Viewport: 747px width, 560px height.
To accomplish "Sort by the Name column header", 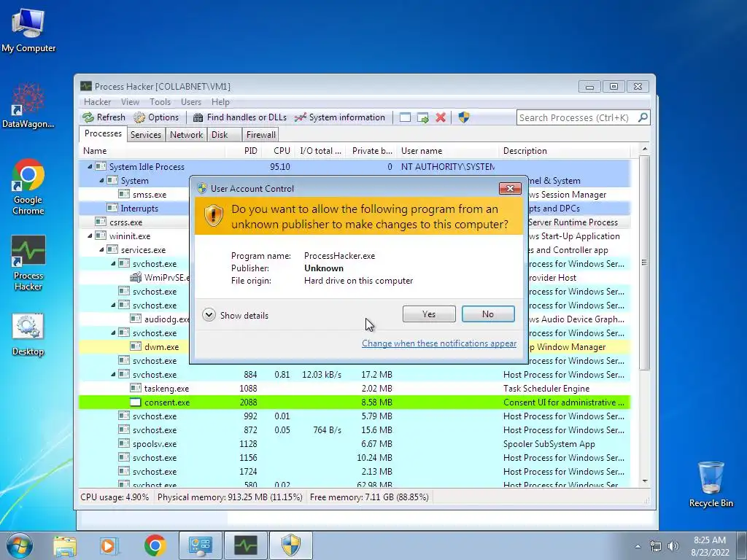I will coord(152,150).
